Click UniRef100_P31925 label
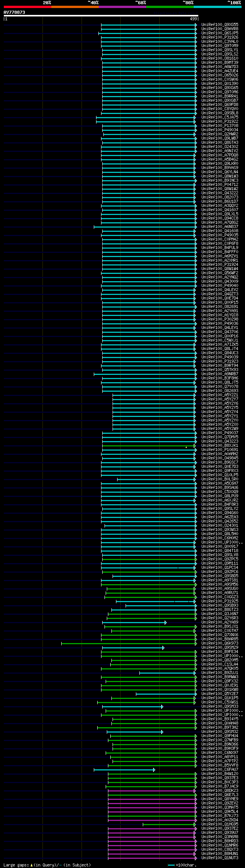 click(220, 601)
